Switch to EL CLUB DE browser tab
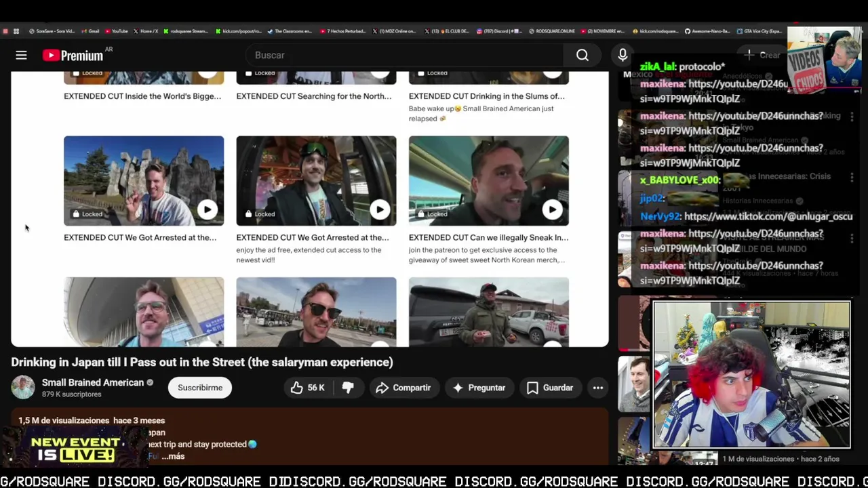The width and height of the screenshot is (868, 488). [448, 31]
